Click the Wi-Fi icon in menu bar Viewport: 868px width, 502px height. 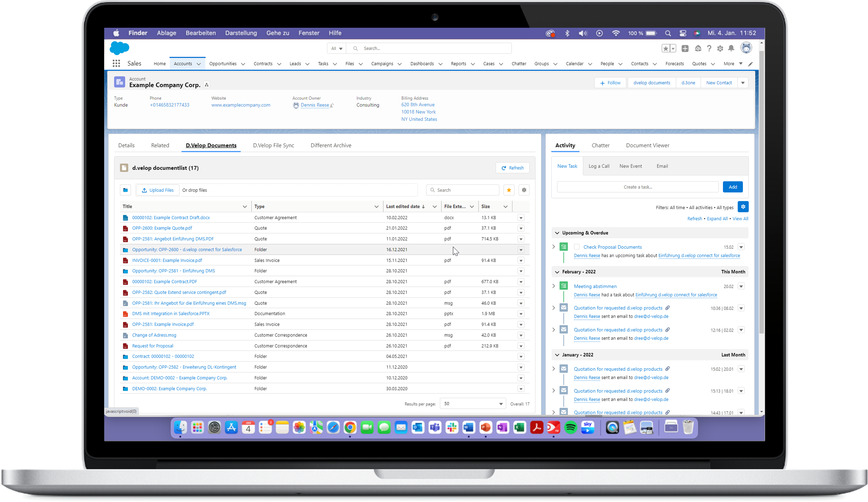click(616, 33)
